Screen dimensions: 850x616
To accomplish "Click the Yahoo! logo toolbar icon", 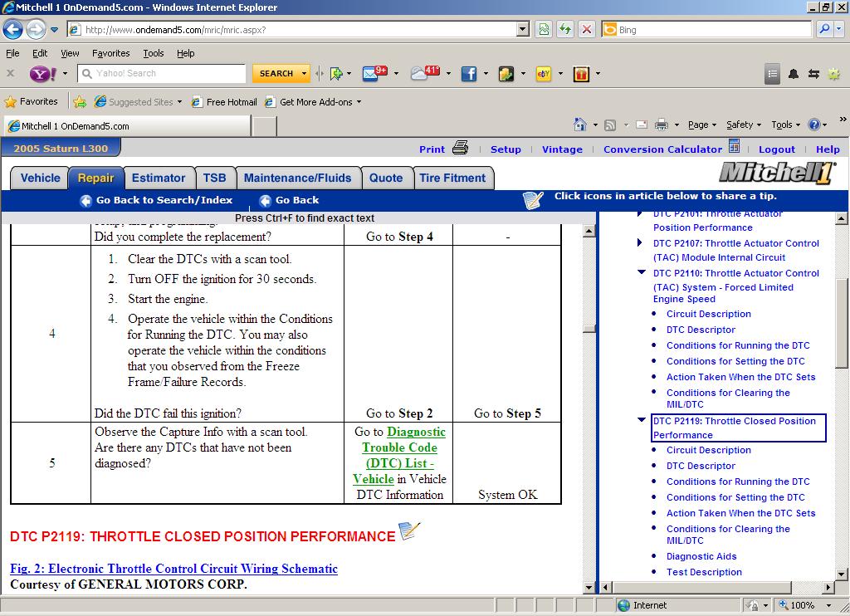I will (x=43, y=73).
